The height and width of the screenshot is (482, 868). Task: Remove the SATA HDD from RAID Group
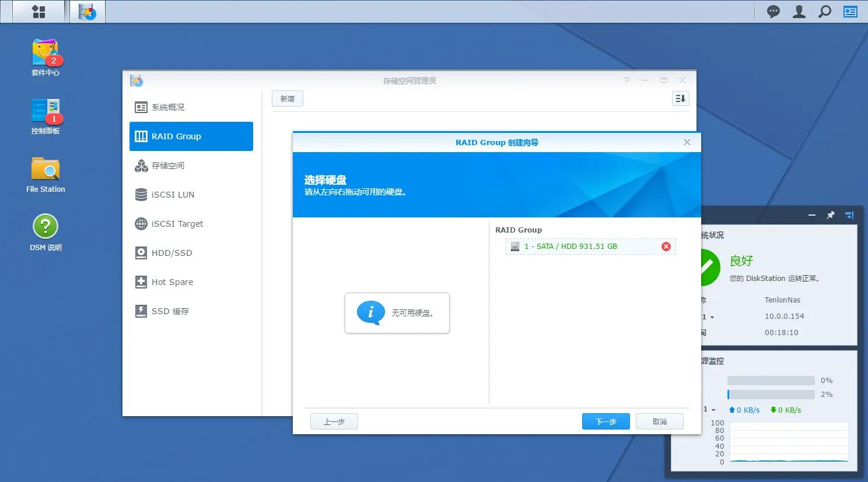(x=666, y=246)
